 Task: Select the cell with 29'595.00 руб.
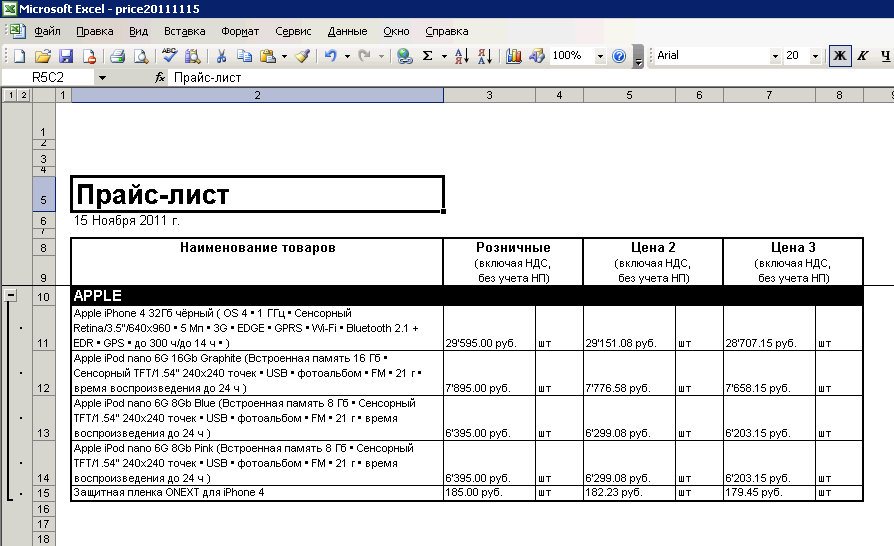tap(489, 328)
